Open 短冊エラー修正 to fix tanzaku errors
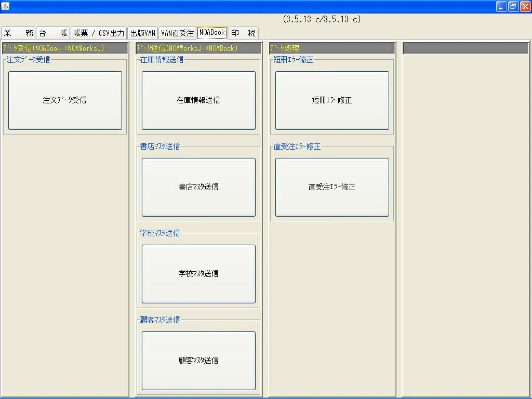Image resolution: width=532 pixels, height=399 pixels. coord(332,100)
